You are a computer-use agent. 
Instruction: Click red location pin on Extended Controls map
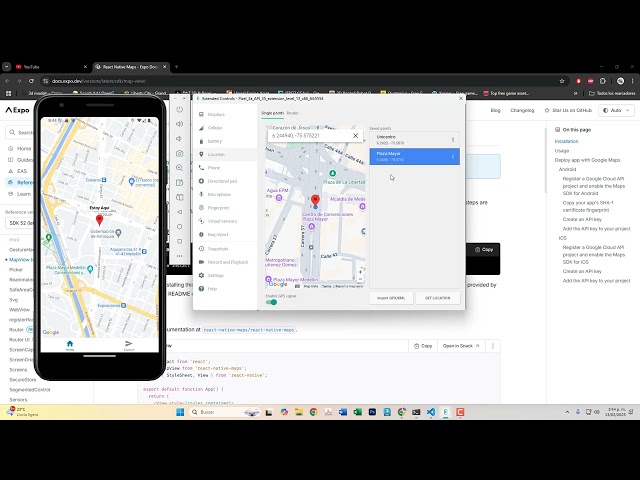pos(315,200)
